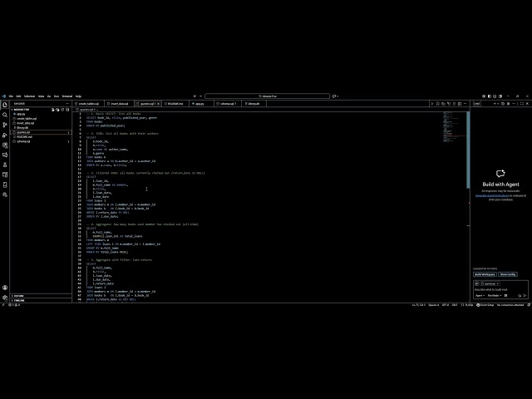Open the chat icon next to the search box

[334, 96]
